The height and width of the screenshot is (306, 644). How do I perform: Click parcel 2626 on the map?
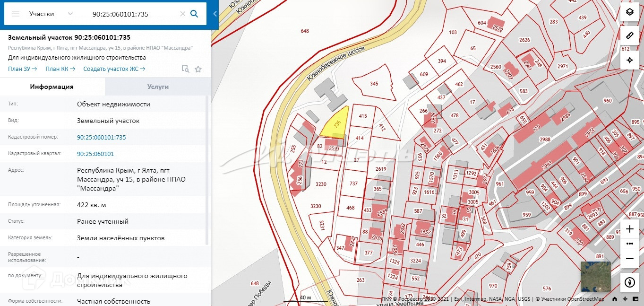coord(524,40)
